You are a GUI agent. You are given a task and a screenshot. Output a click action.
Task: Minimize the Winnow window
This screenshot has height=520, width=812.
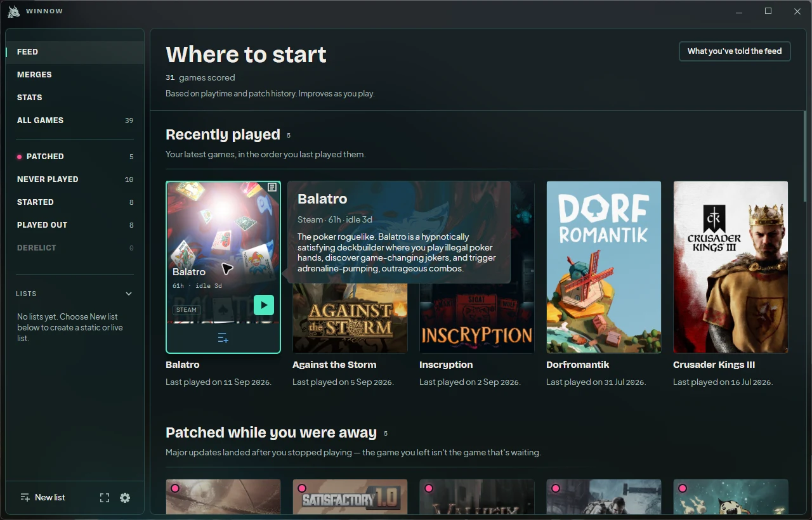[739, 11]
